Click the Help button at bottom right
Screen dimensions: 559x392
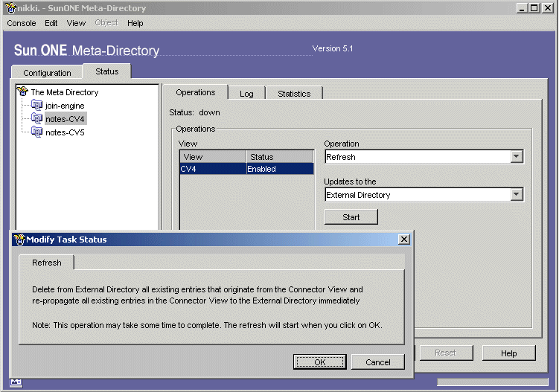508,353
